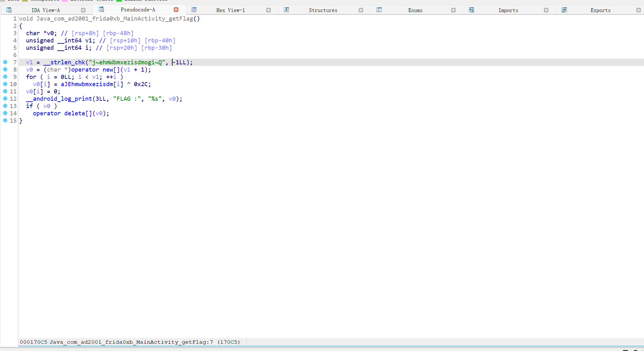Viewport: 644px width, 351px height.
Task: Click the operator new[] call
Action: click(x=96, y=70)
